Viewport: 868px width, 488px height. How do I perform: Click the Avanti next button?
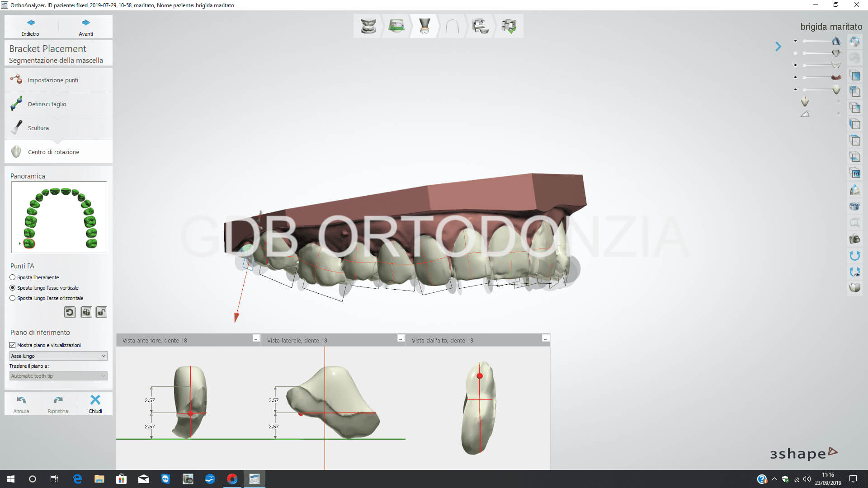[x=85, y=27]
